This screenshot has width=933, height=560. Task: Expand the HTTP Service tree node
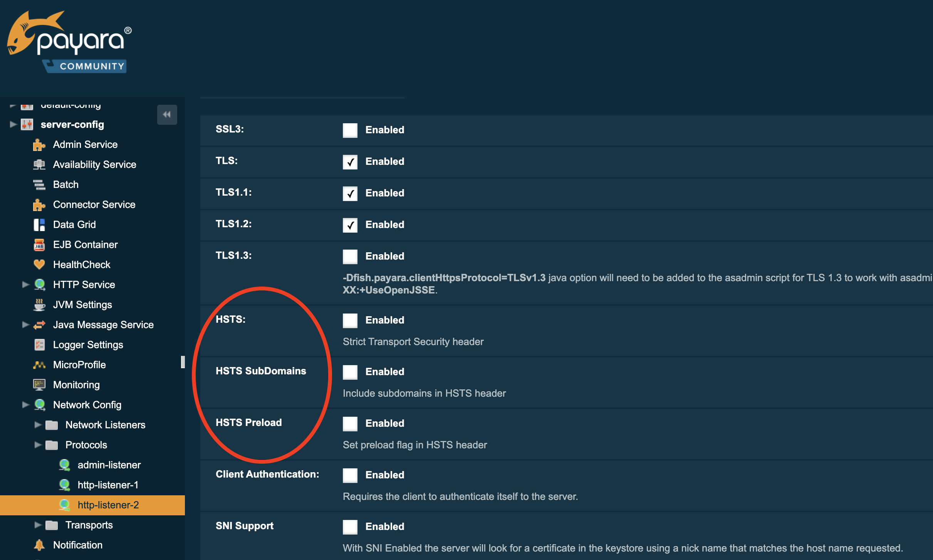tap(25, 285)
